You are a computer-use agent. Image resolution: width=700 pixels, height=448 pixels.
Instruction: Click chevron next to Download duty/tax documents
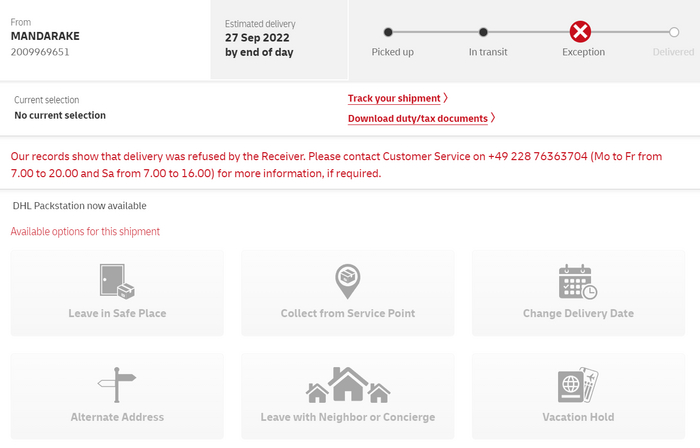point(492,118)
